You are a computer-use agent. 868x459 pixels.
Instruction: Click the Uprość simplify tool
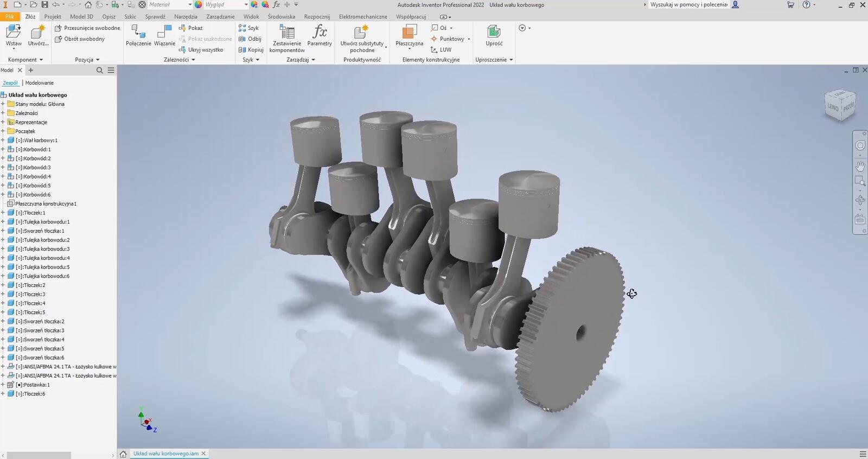(x=494, y=35)
